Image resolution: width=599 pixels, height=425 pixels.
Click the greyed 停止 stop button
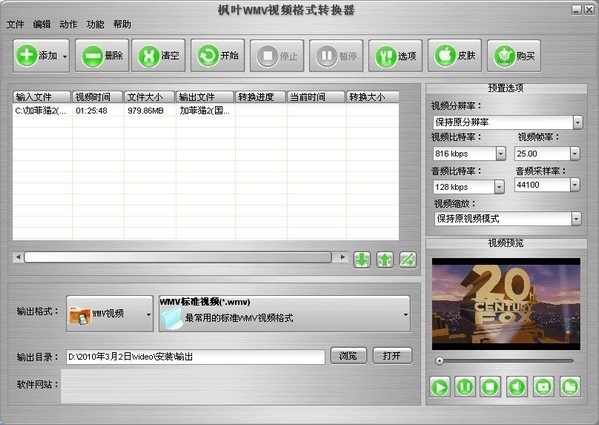pyautogui.click(x=277, y=56)
